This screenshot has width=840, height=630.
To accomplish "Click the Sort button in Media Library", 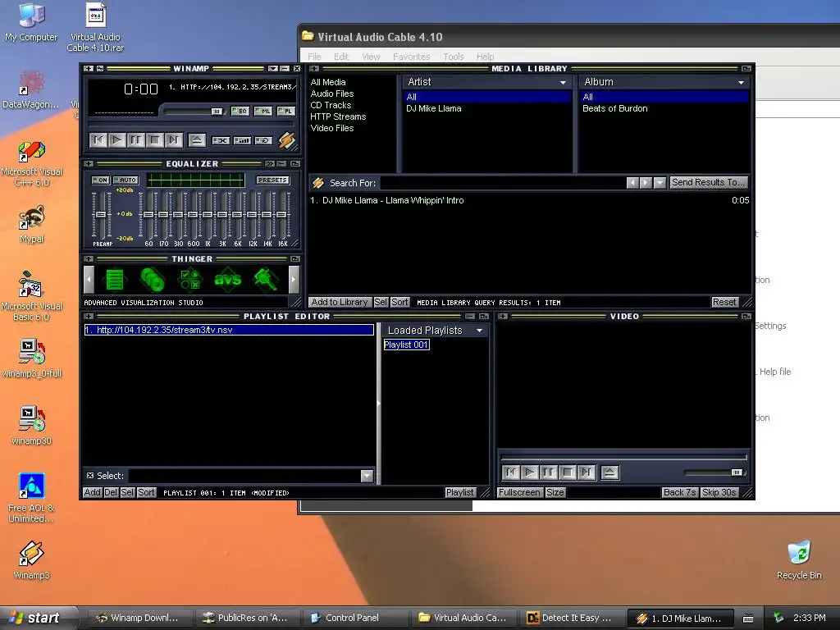I will 399,302.
